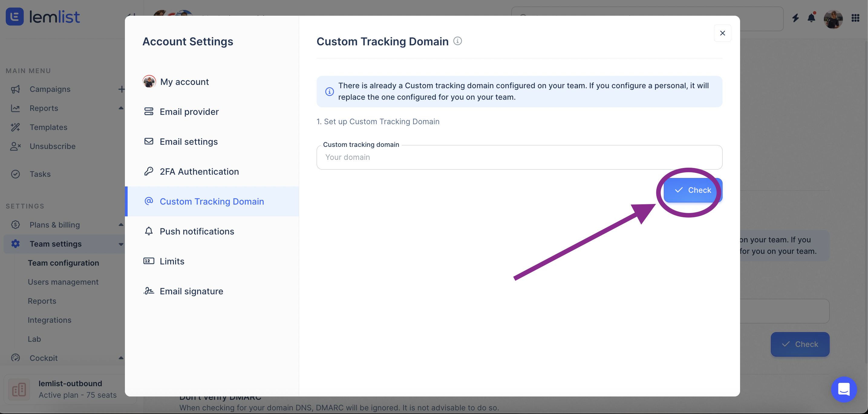Click the 2FA key icon

pyautogui.click(x=148, y=171)
